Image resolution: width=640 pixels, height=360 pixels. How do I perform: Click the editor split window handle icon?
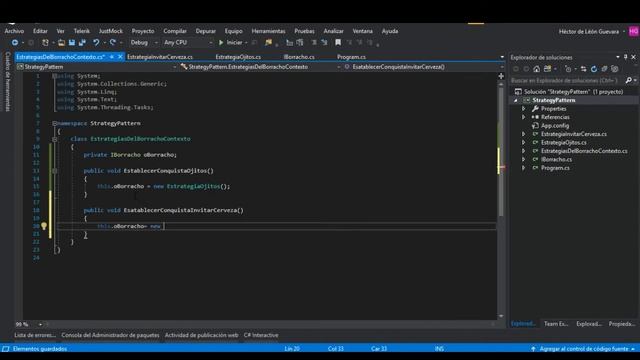click(501, 76)
